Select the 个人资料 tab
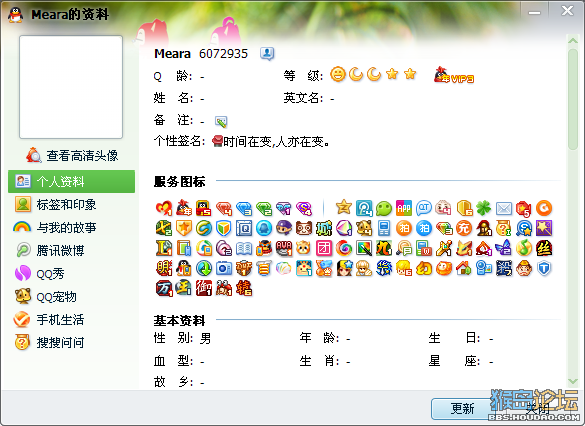Viewport: 585px width, 426px height. point(72,182)
